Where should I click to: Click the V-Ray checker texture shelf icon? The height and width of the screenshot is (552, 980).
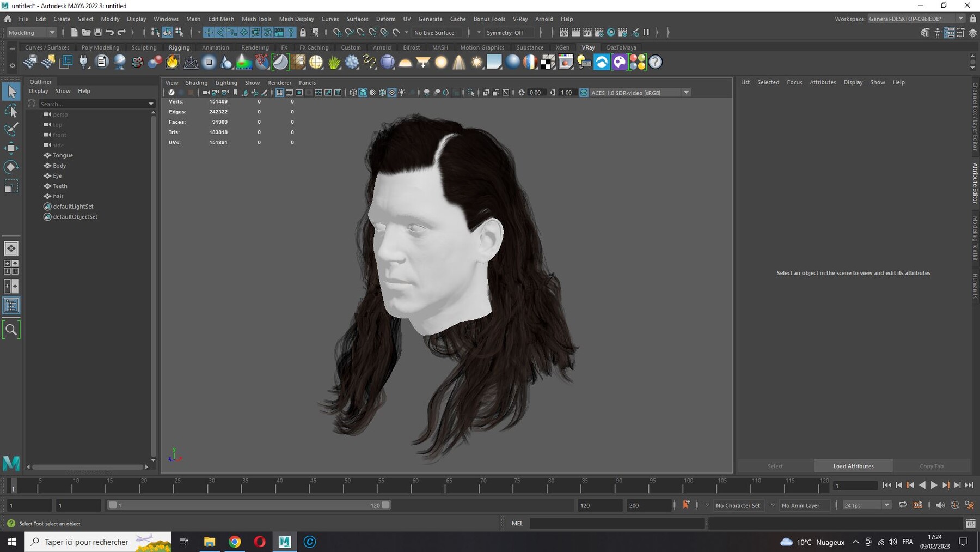(548, 62)
